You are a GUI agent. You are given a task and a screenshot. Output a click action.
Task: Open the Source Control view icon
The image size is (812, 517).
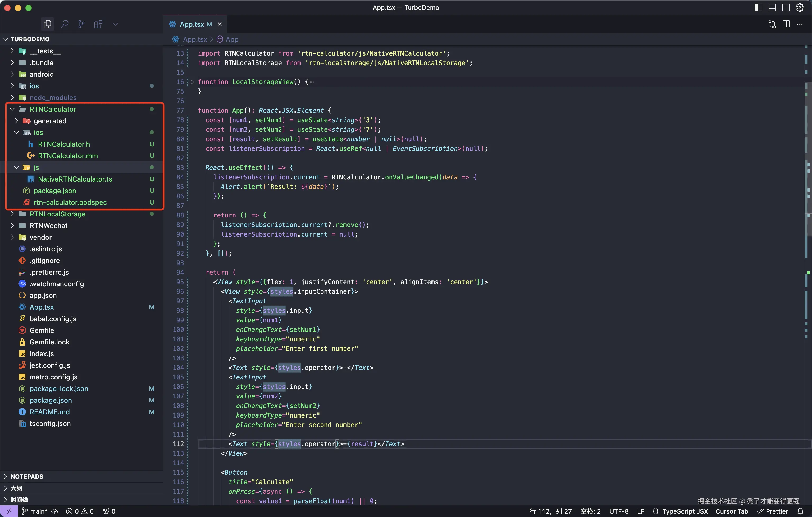click(x=81, y=24)
